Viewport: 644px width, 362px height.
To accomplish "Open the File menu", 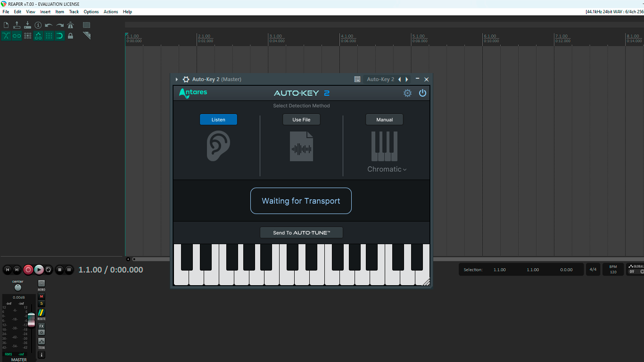I will [6, 12].
